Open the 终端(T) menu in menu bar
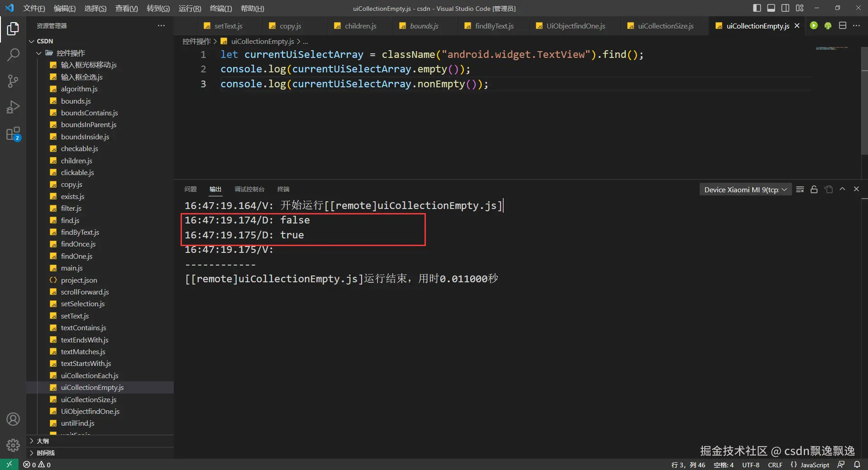 [x=221, y=8]
